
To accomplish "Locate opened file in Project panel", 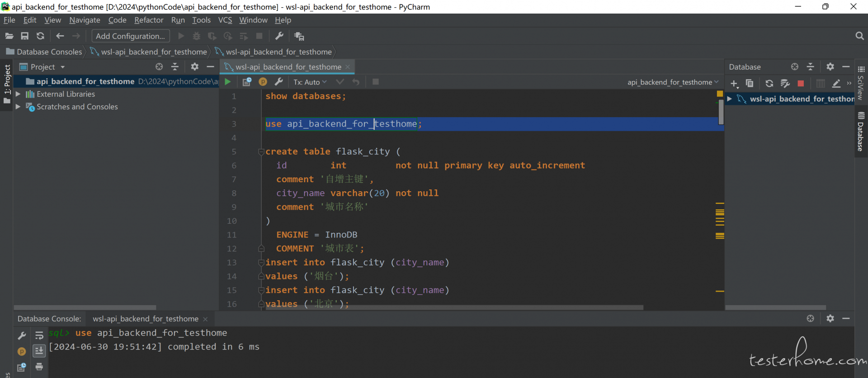I will point(159,67).
